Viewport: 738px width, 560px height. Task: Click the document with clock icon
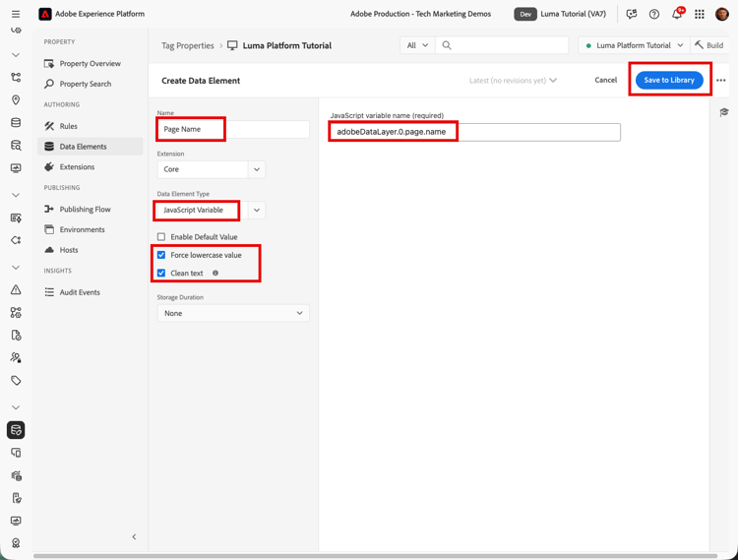click(x=16, y=335)
